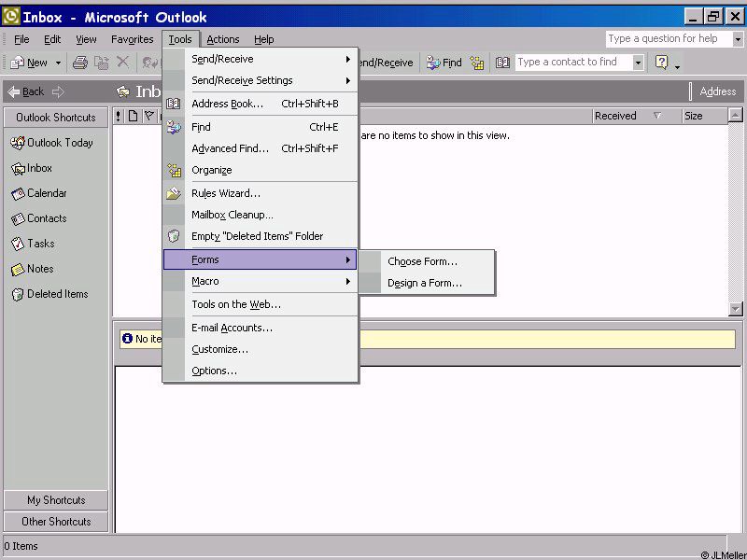Screen dimensions: 747x560
Task: Expand the New item dropdown arrow
Action: coord(58,63)
